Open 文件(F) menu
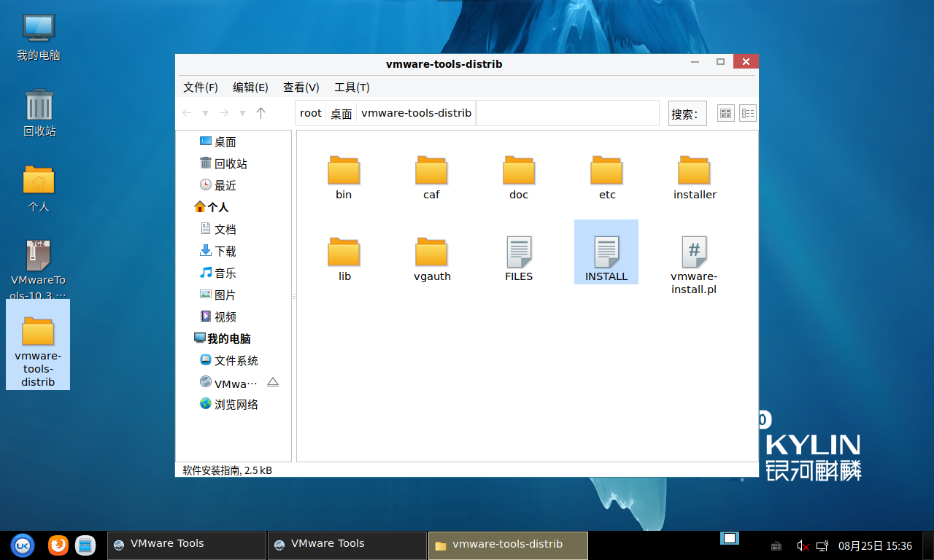The width and height of the screenshot is (934, 560). [x=201, y=87]
